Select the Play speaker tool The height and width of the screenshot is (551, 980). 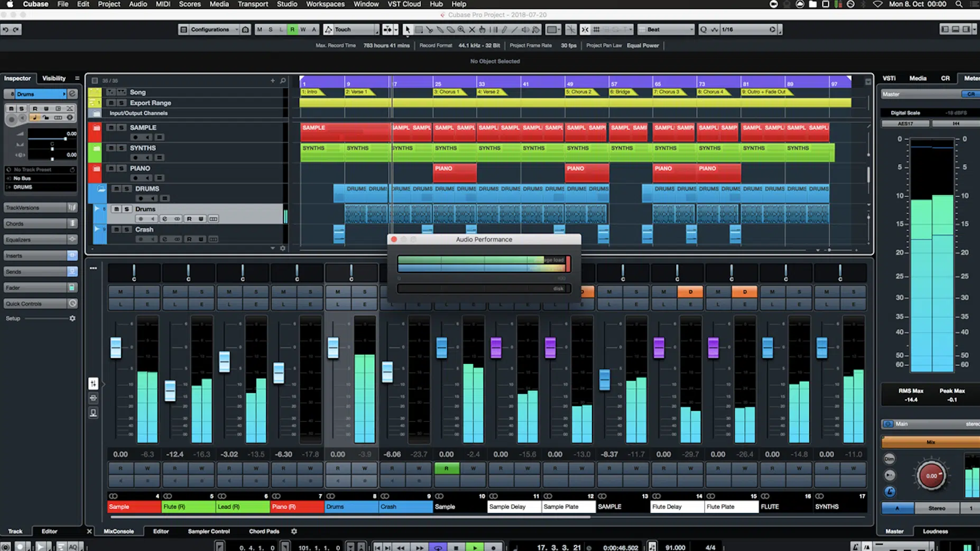tap(525, 30)
